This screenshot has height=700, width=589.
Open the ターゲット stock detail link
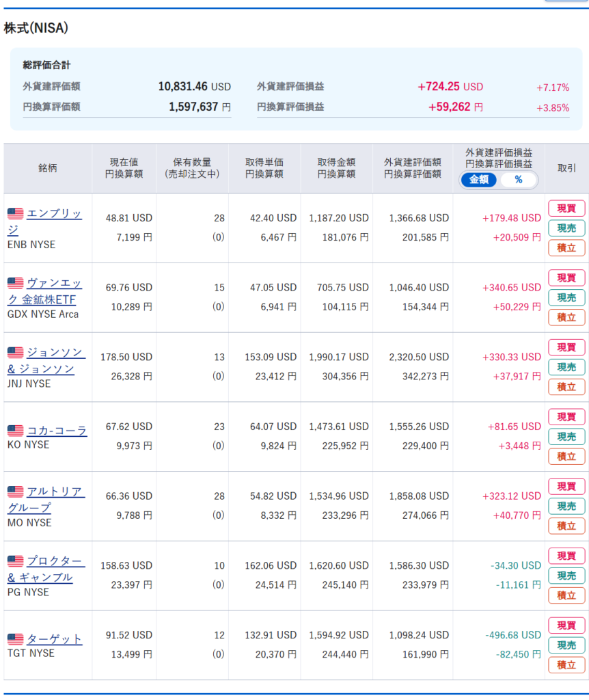(x=54, y=639)
